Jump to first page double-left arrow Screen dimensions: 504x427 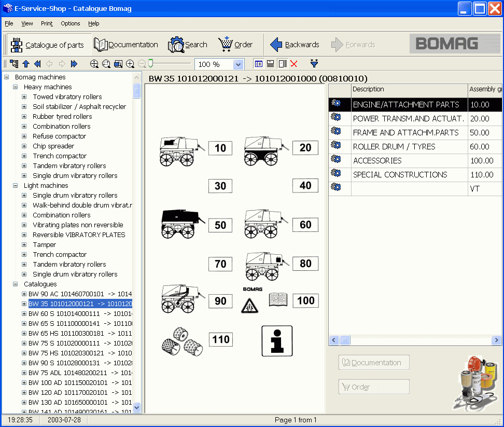[38, 64]
